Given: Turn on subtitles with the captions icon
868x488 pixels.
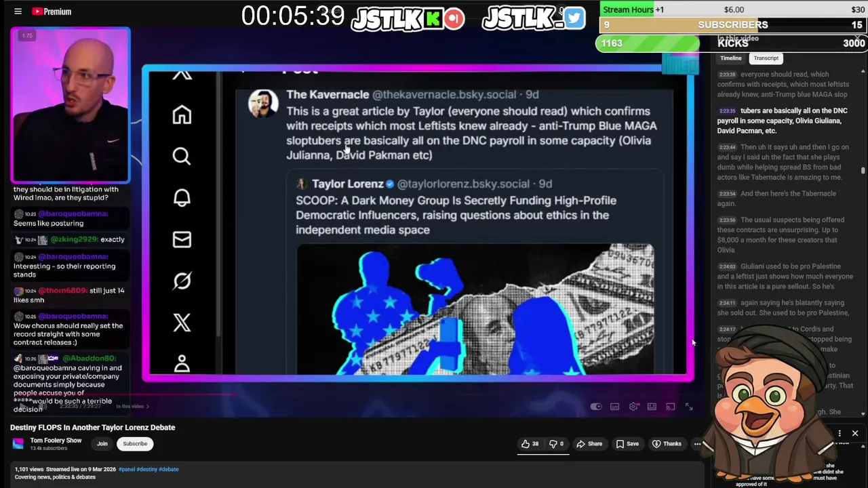Looking at the screenshot, I should click(x=614, y=407).
